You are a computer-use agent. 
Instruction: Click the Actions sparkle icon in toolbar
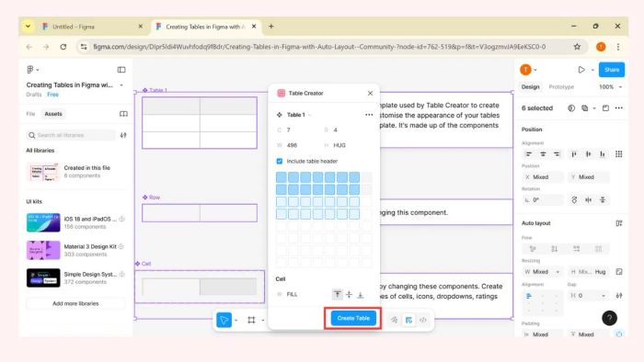click(395, 320)
